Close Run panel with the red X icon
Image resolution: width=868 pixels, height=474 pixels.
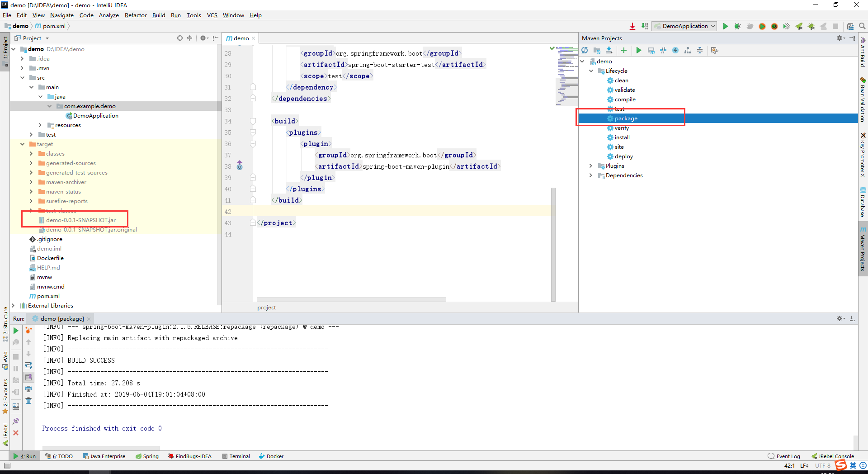(16, 433)
